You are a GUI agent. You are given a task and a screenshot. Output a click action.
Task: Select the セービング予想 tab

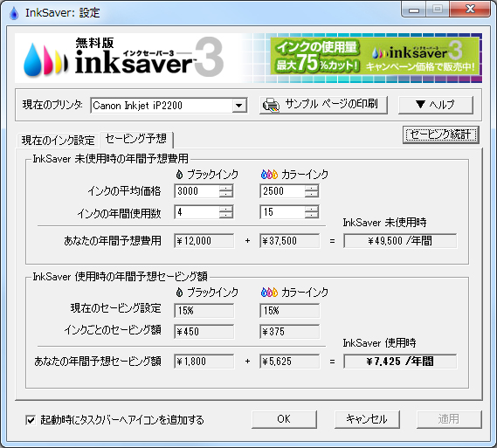click(x=136, y=139)
